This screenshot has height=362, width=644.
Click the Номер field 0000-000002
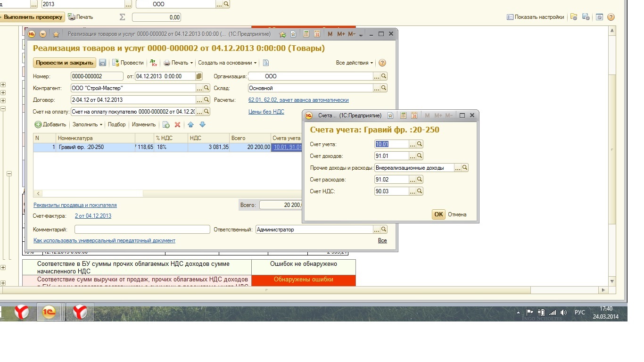(98, 76)
